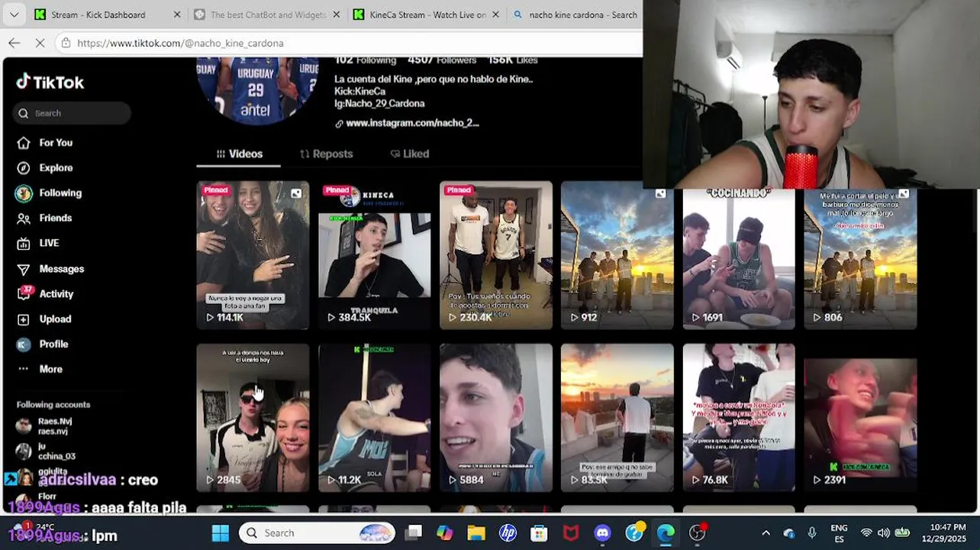The image size is (980, 550).
Task: Click the Following count
Action: click(366, 60)
